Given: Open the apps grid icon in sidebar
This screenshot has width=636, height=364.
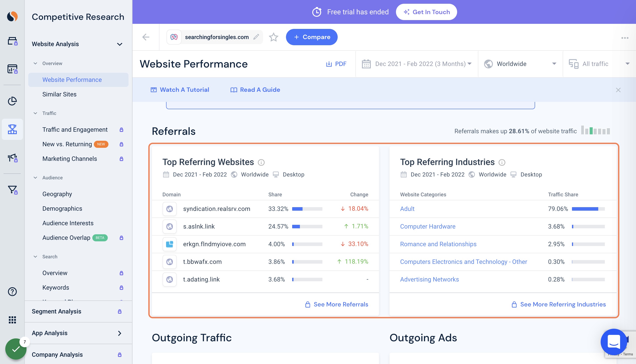Looking at the screenshot, I should (12, 320).
